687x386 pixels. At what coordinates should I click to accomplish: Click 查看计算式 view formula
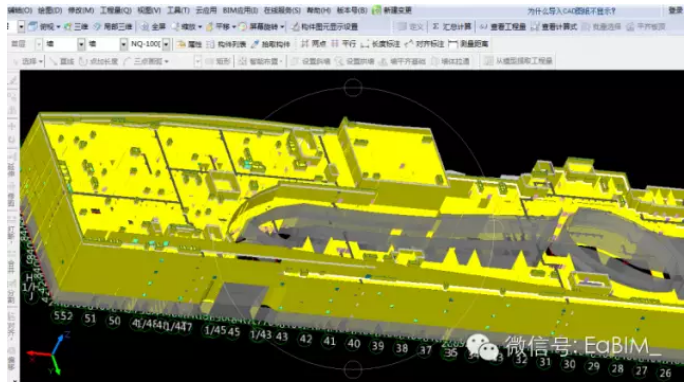[x=554, y=27]
